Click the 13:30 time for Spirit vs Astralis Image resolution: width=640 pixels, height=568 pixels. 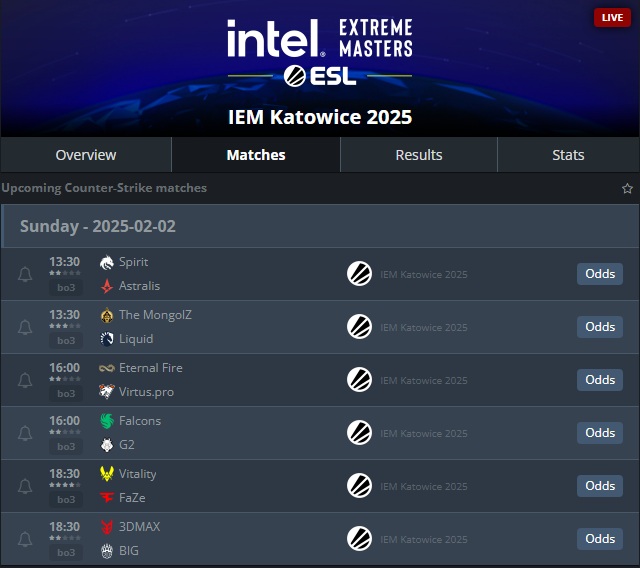click(64, 262)
